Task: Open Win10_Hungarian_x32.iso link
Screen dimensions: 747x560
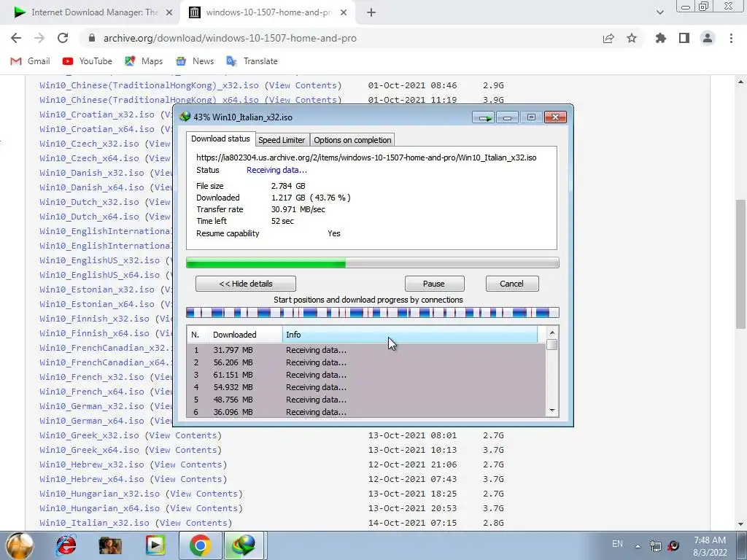Action: click(99, 494)
